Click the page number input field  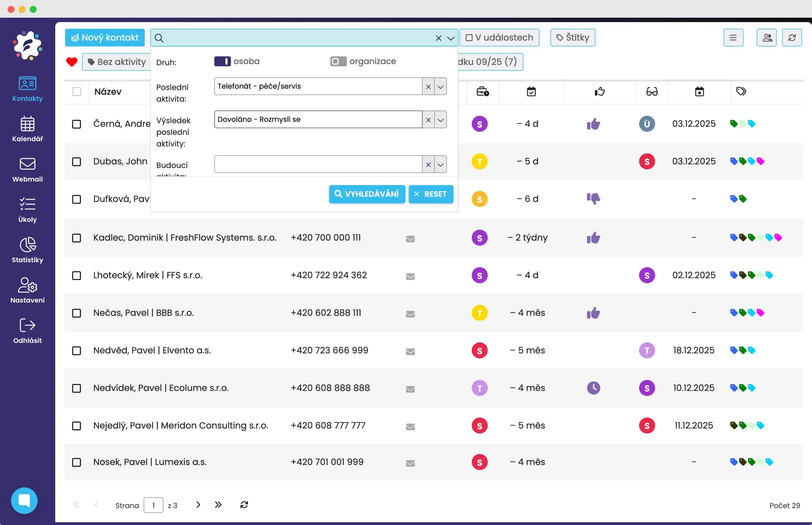tap(153, 505)
